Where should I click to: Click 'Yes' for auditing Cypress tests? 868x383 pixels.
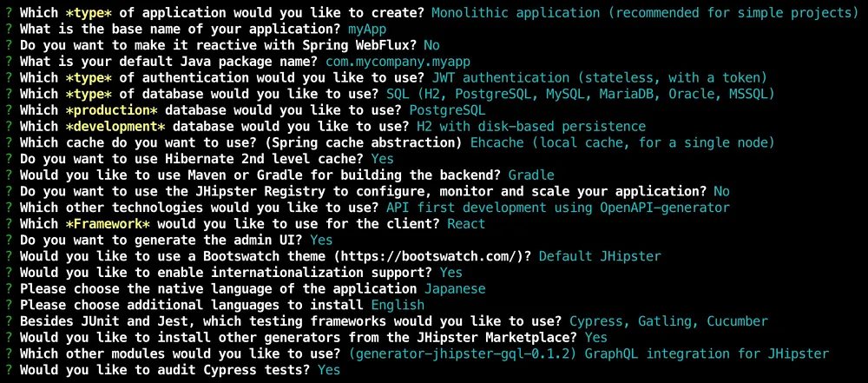(329, 370)
